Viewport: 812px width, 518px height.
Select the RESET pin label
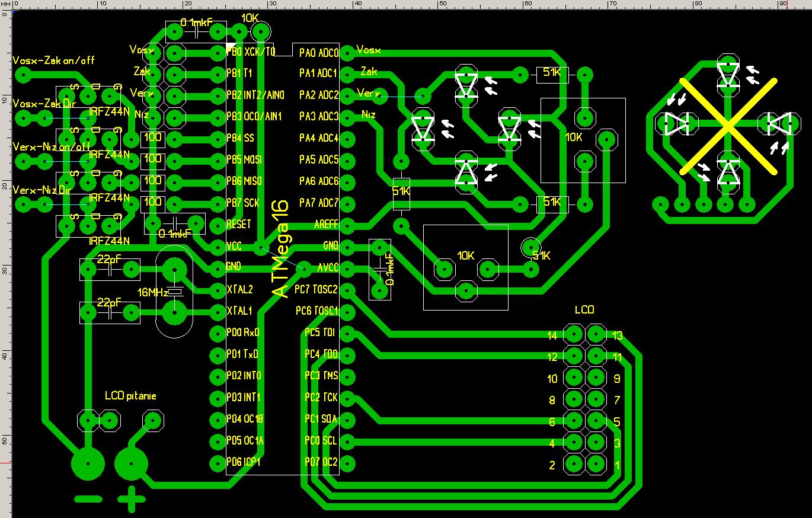tap(239, 224)
